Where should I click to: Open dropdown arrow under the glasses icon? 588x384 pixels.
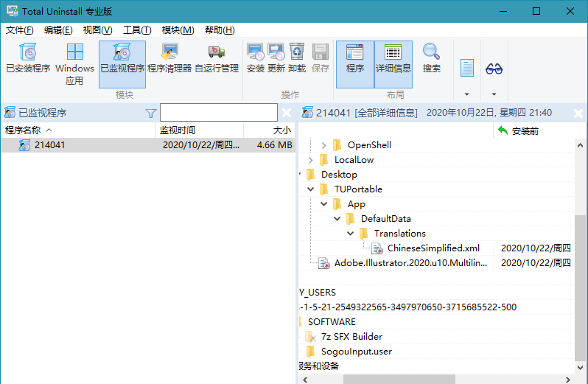click(494, 94)
